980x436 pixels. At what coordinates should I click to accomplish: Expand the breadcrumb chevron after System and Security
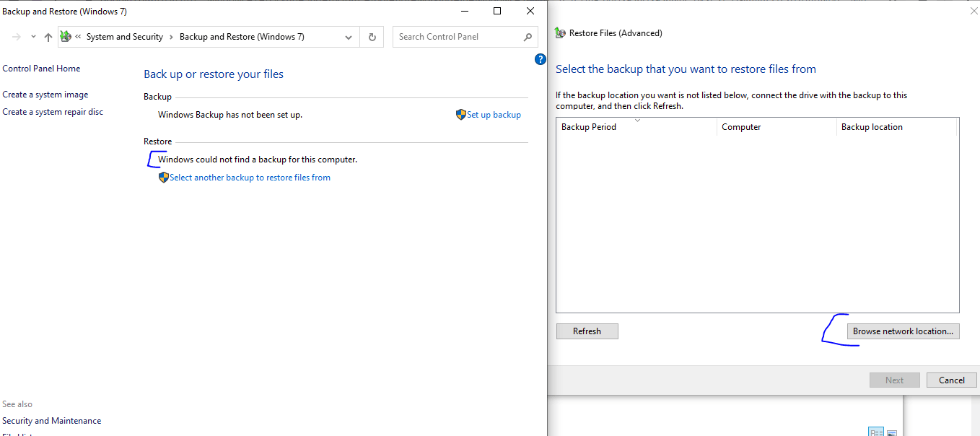click(x=172, y=37)
